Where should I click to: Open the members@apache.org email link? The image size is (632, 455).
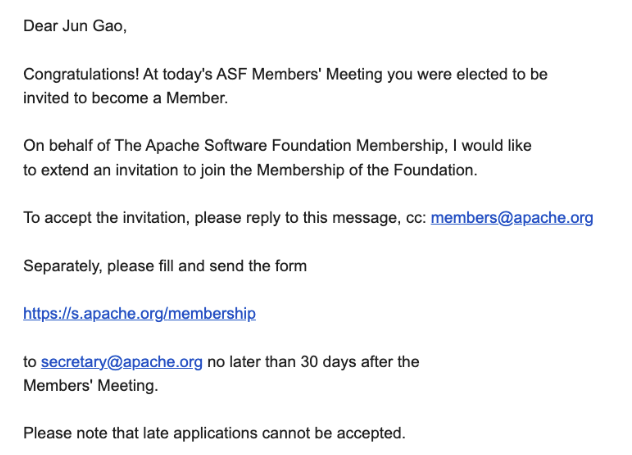[x=511, y=218]
